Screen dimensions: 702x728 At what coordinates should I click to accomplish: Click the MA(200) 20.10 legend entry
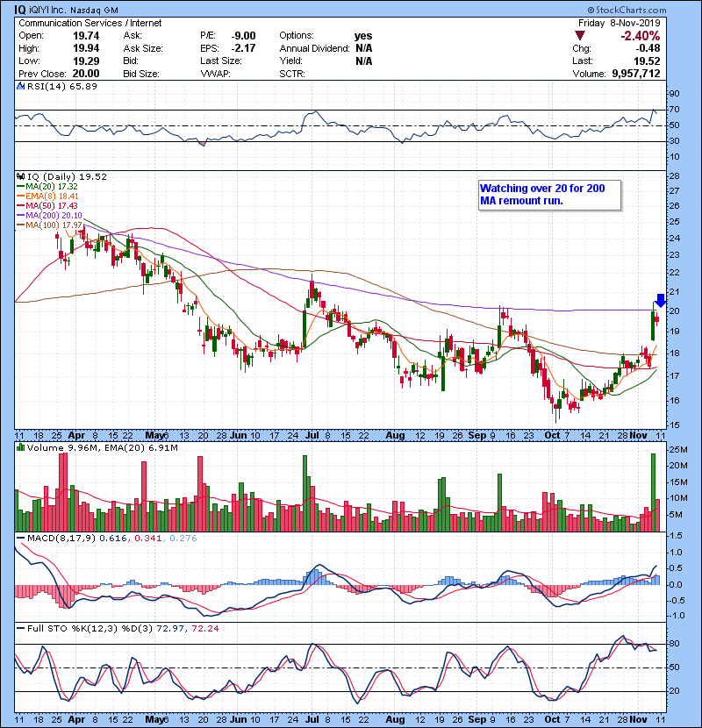point(49,216)
